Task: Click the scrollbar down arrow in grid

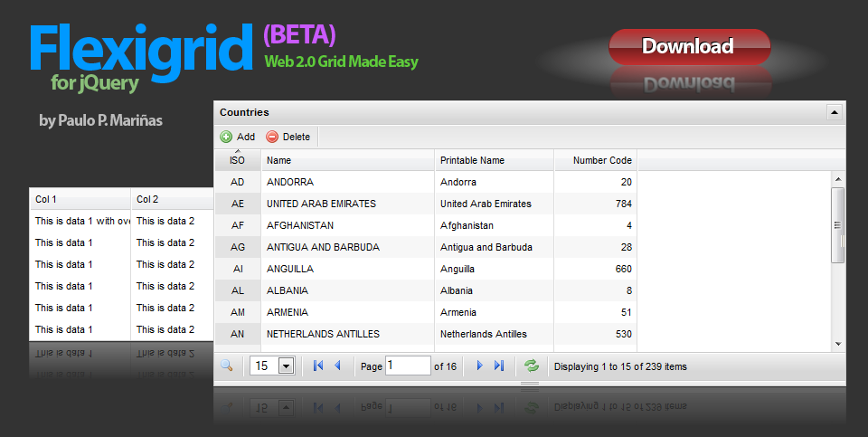Action: pos(838,344)
